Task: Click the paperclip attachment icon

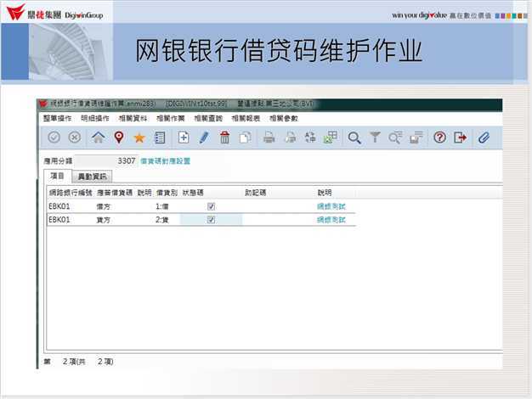Action: (x=484, y=138)
